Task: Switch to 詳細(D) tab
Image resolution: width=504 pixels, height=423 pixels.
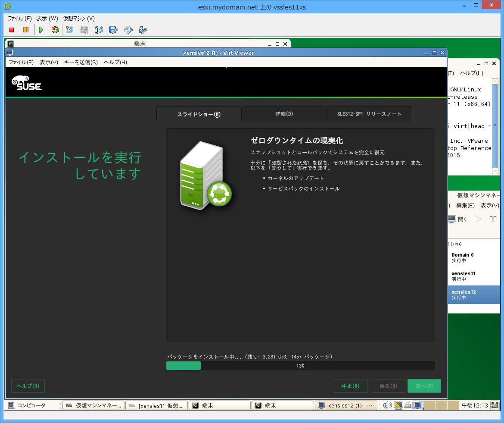Action: [x=284, y=114]
